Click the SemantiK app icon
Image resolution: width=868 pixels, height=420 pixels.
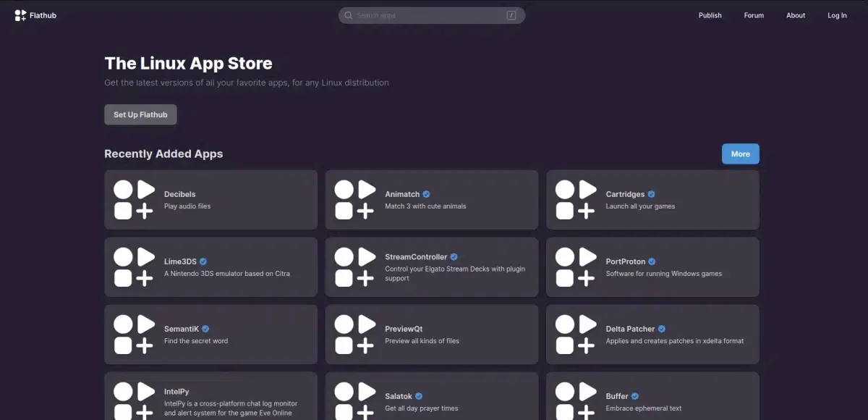point(135,335)
